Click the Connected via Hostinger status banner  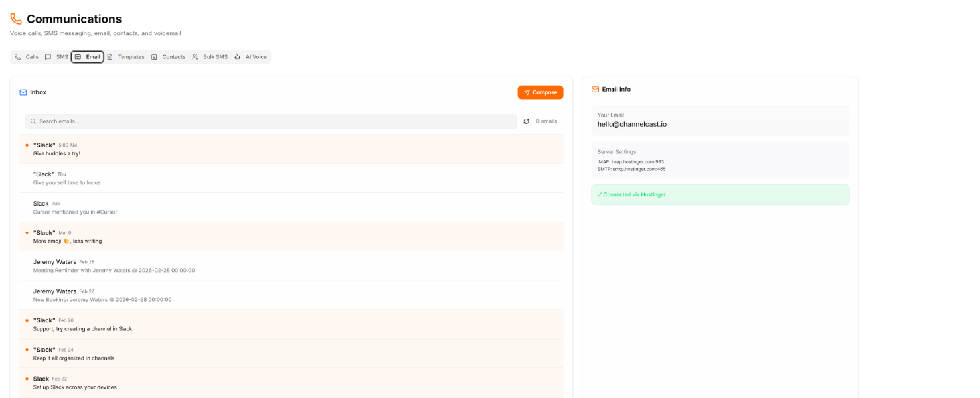[720, 194]
